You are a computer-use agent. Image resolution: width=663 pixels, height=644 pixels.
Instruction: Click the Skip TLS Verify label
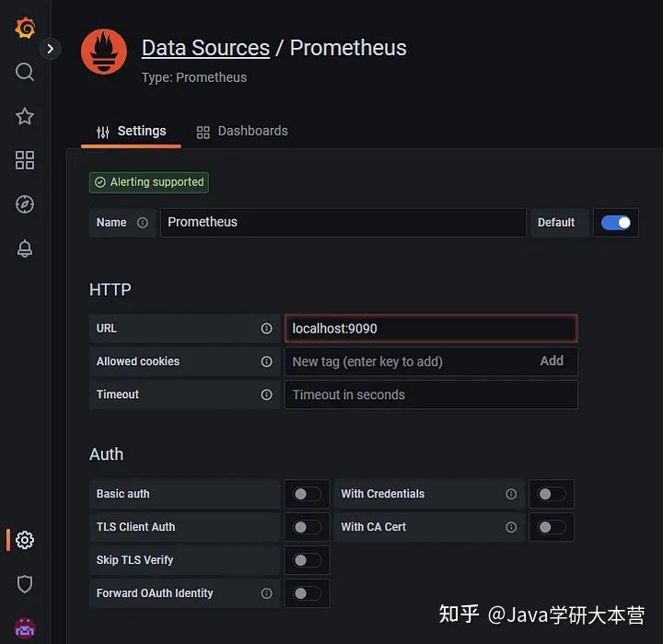coord(134,560)
